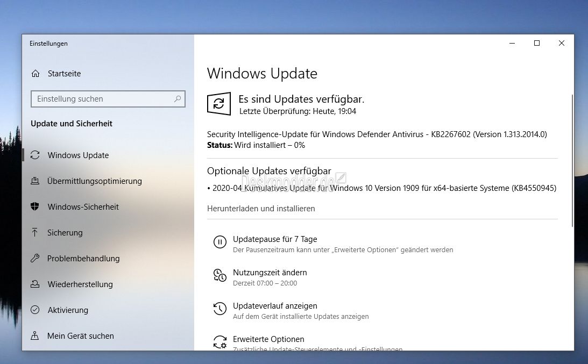The width and height of the screenshot is (588, 364).
Task: Open Mein Gerät suchen page
Action: click(x=81, y=336)
